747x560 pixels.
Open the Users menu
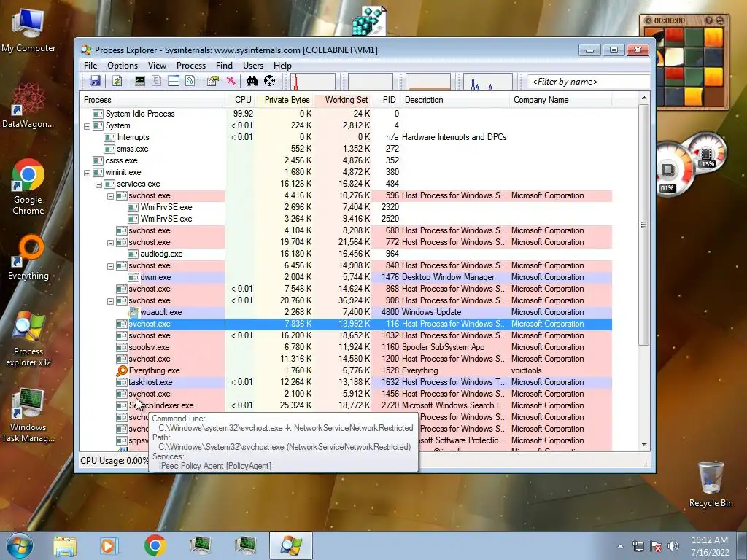(x=253, y=65)
